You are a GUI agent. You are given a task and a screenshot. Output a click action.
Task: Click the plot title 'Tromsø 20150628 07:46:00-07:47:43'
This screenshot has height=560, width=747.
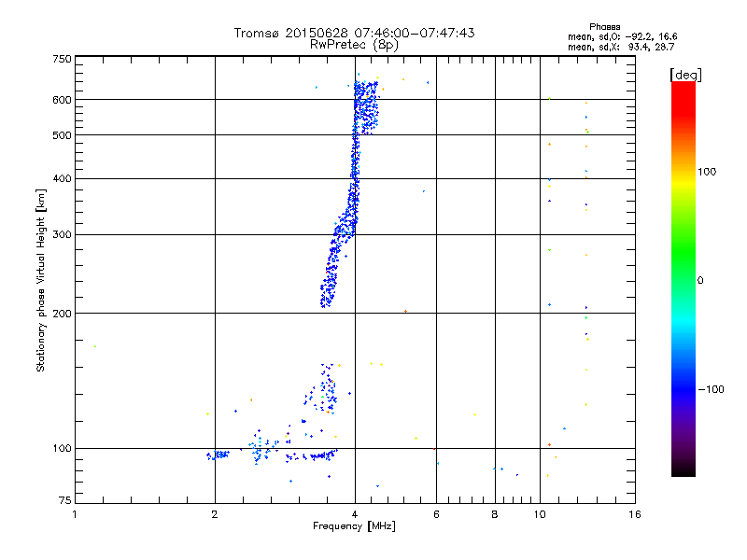point(354,33)
